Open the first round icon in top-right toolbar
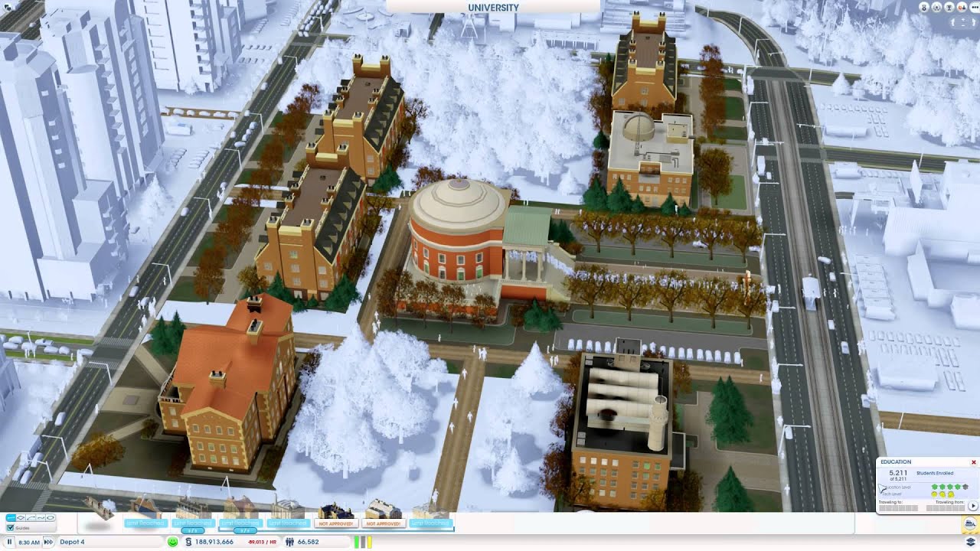Image resolution: width=980 pixels, height=551 pixels. click(x=924, y=7)
